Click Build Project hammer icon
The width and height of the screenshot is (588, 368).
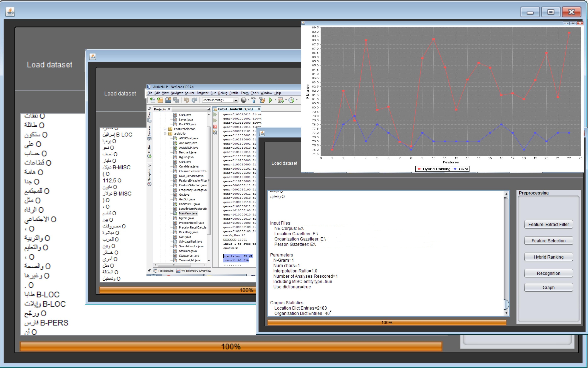point(254,100)
